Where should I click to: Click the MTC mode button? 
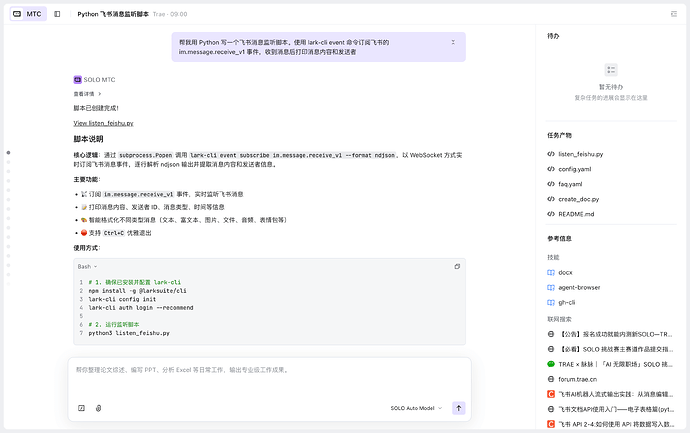click(x=28, y=14)
